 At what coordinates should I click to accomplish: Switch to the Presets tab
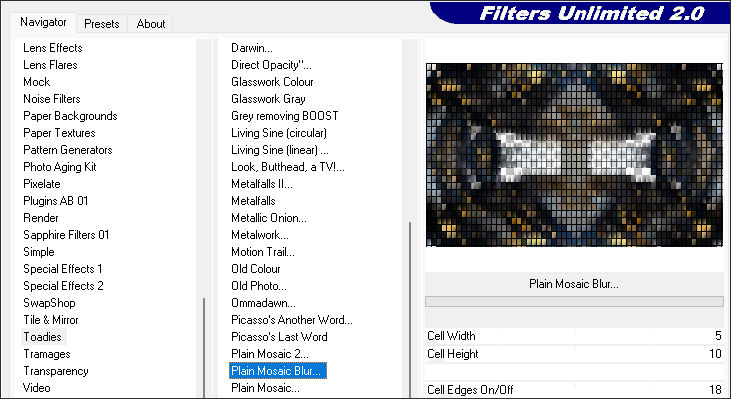click(x=101, y=24)
